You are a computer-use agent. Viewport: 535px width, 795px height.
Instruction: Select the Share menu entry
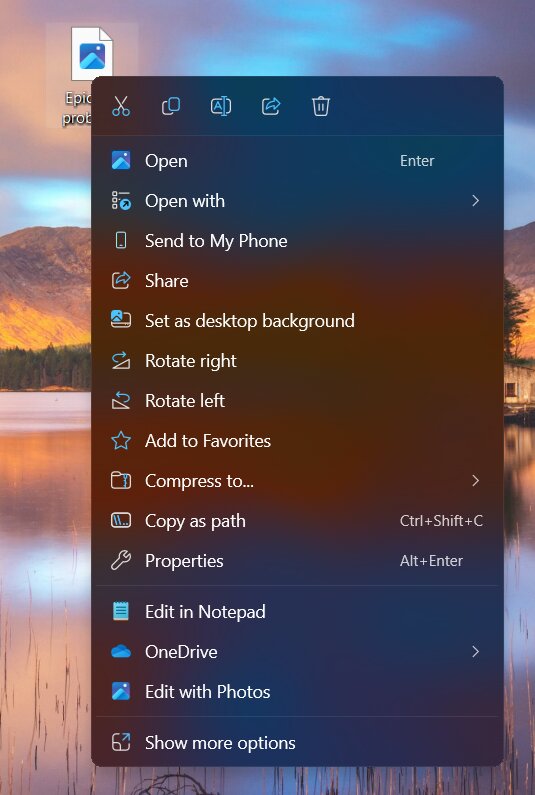coord(297,280)
